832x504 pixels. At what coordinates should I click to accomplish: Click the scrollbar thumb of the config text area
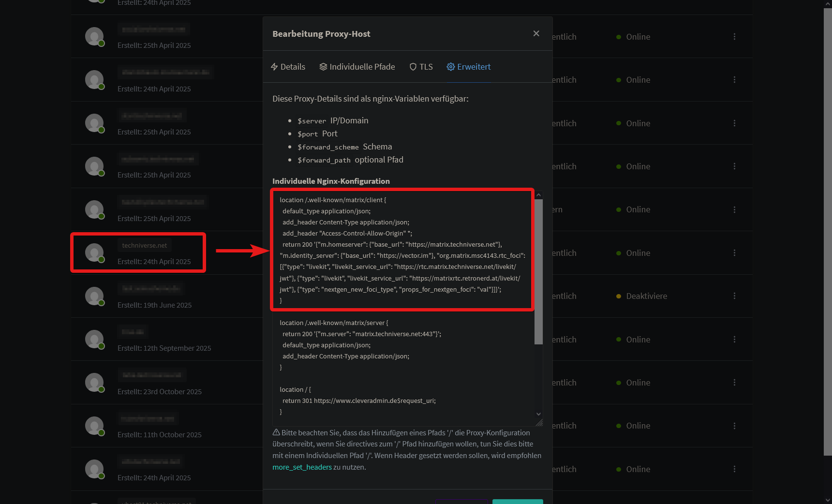(x=538, y=271)
